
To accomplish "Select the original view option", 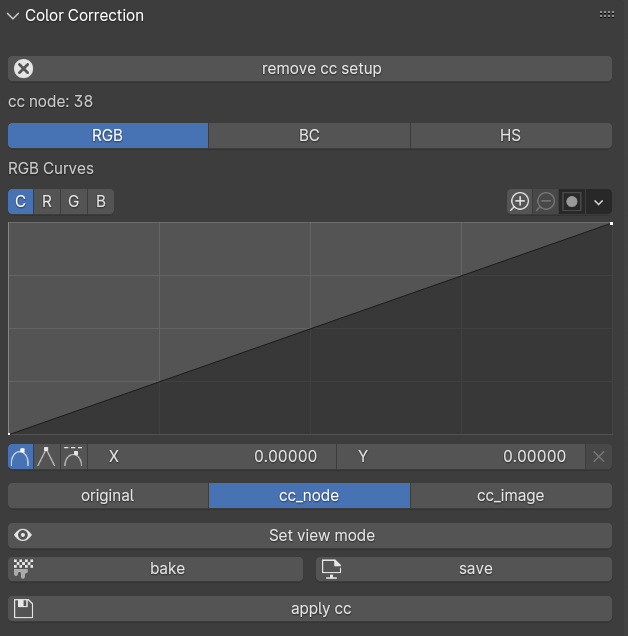I will (x=108, y=496).
